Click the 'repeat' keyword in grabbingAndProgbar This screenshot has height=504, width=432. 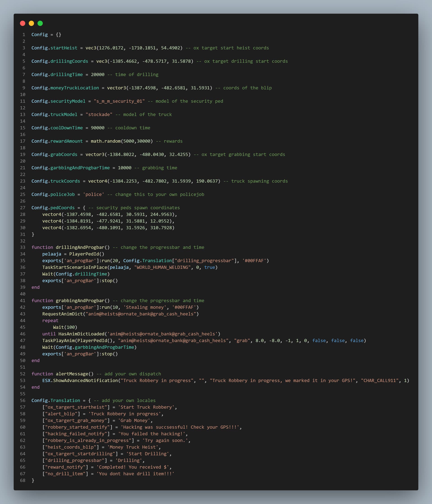point(50,321)
